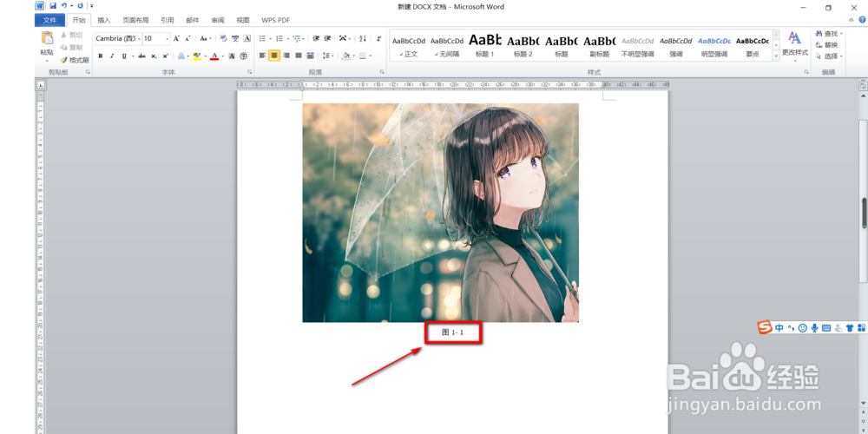Toggle Bold formatting

click(x=100, y=56)
